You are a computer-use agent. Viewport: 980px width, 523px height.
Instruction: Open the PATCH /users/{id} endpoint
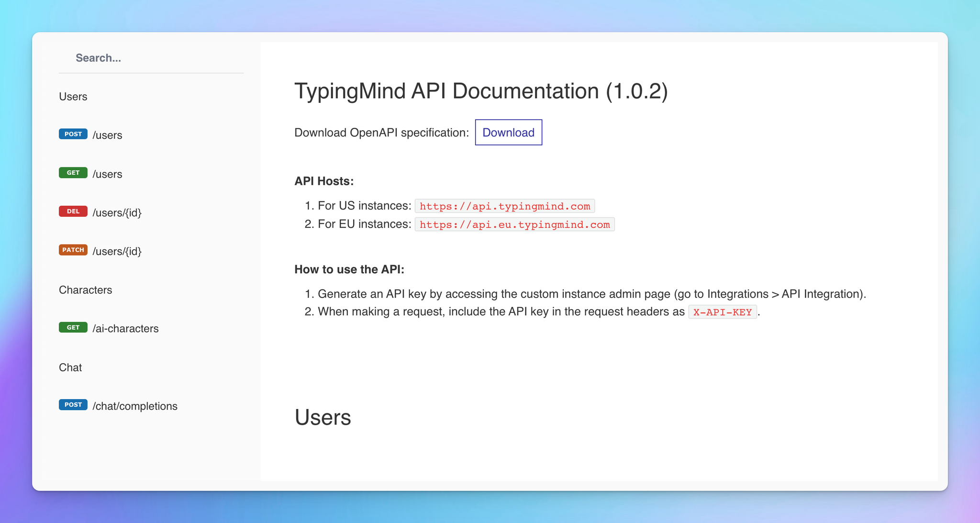pyautogui.click(x=100, y=251)
